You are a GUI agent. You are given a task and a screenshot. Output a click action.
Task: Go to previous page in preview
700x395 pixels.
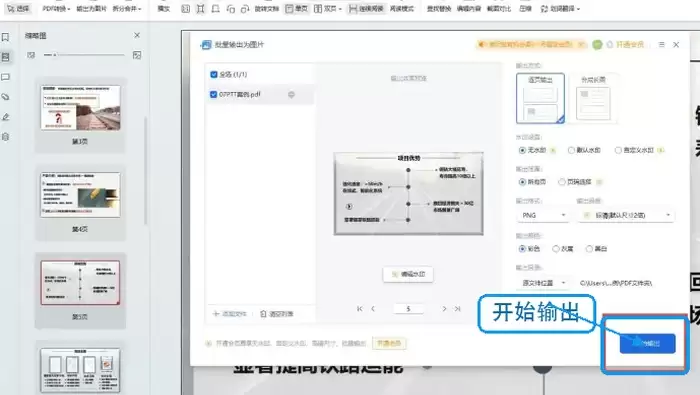(x=373, y=308)
